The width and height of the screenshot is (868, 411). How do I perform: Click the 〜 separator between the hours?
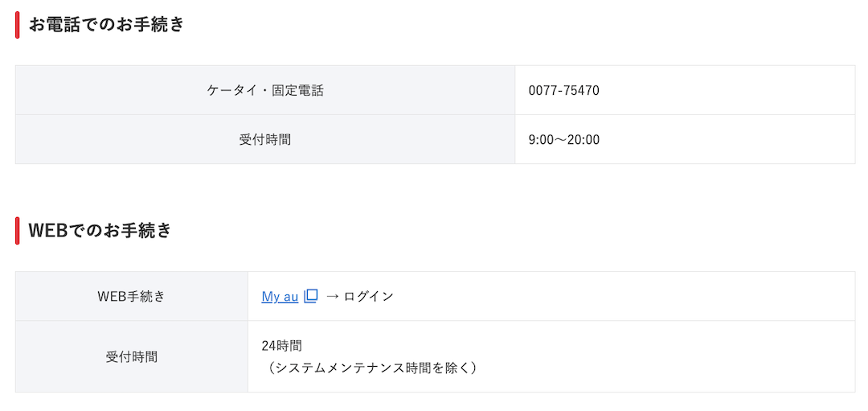pos(563,139)
